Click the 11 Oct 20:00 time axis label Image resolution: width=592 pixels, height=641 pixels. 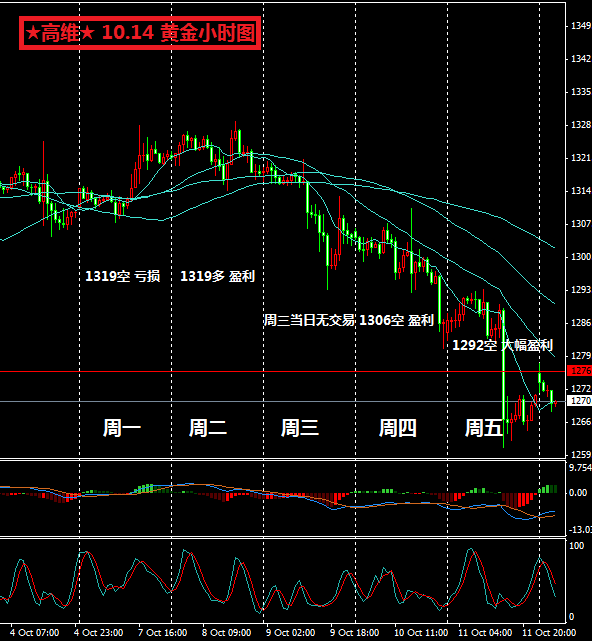click(549, 633)
